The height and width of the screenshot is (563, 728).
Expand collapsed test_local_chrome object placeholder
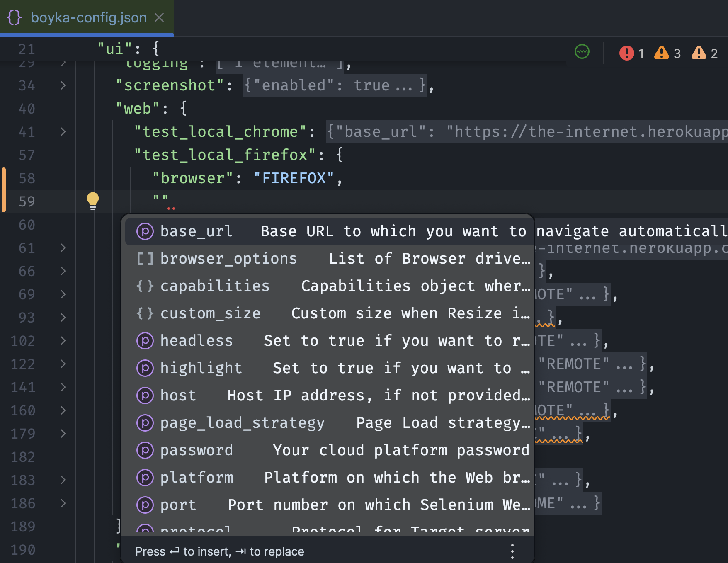tap(527, 132)
